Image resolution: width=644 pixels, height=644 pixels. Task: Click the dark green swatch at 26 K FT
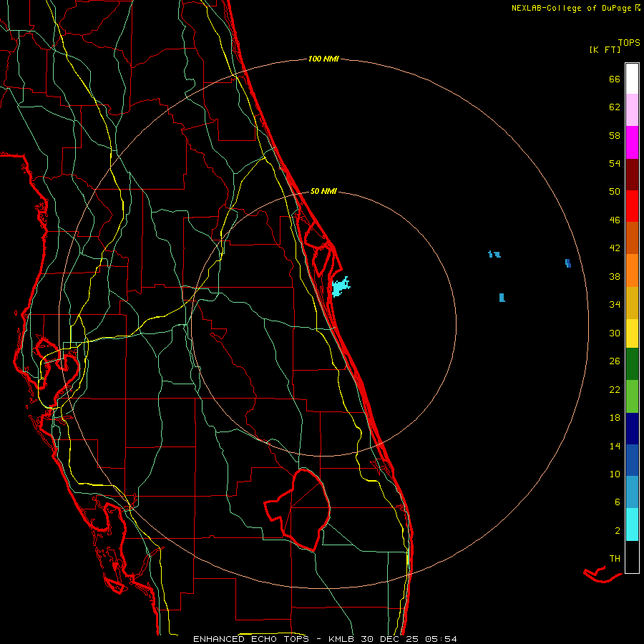pos(632,364)
